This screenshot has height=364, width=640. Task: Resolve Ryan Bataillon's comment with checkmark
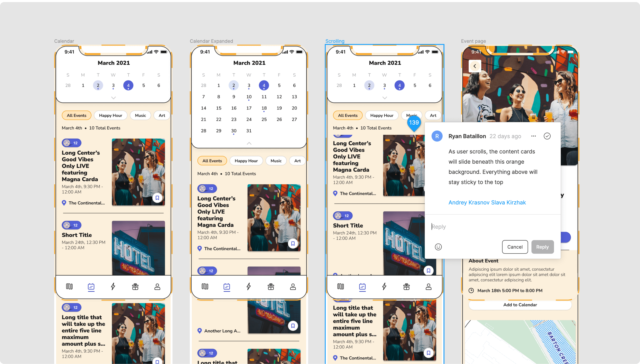(x=547, y=136)
